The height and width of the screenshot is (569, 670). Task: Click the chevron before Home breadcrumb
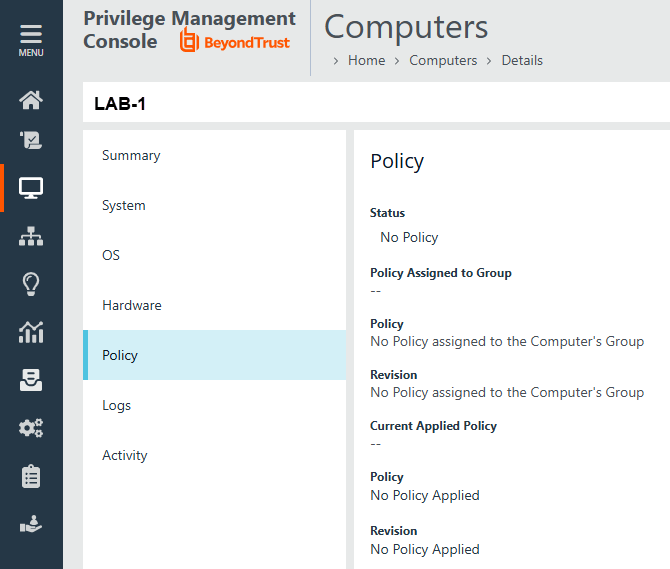336,61
